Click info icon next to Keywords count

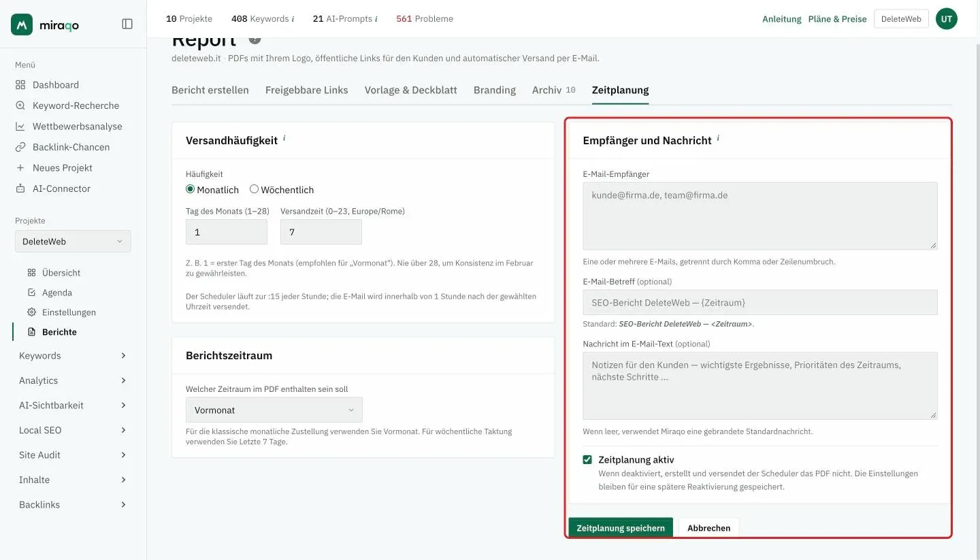click(x=293, y=19)
